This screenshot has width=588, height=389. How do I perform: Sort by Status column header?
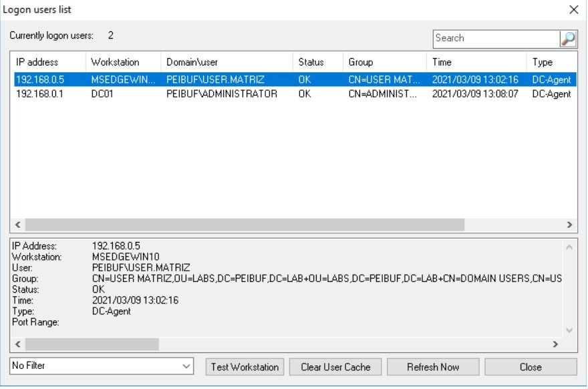(x=318, y=62)
